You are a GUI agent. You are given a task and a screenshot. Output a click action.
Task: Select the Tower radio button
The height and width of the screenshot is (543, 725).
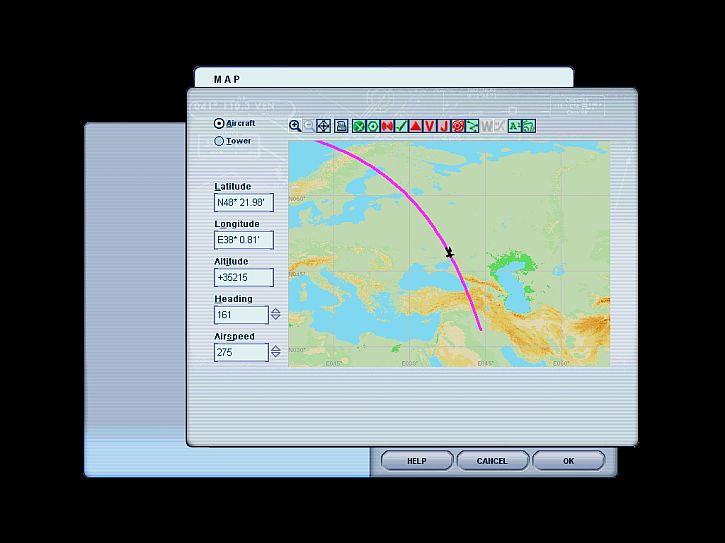point(219,141)
